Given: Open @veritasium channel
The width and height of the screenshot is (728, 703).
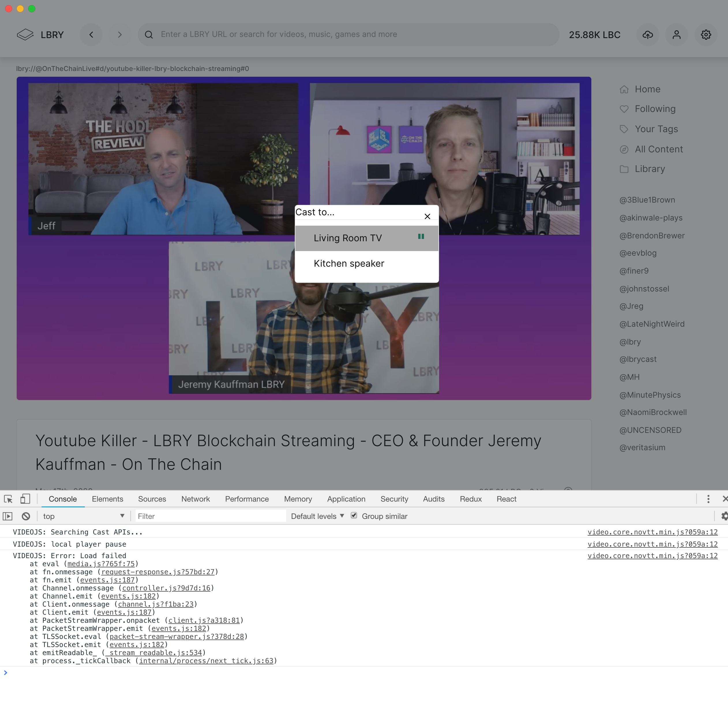Looking at the screenshot, I should pos(642,448).
